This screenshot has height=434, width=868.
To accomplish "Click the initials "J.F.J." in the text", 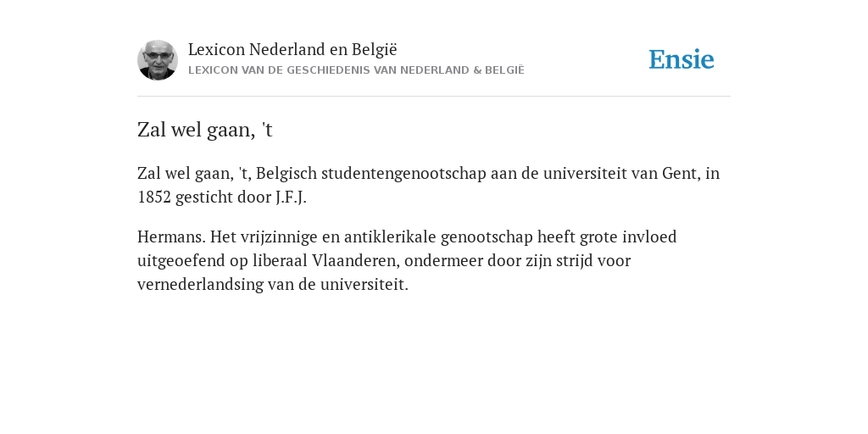I will pyautogui.click(x=291, y=197).
